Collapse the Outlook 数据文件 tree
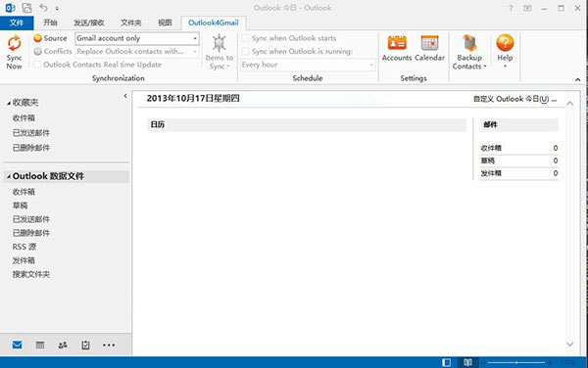 click(x=8, y=176)
